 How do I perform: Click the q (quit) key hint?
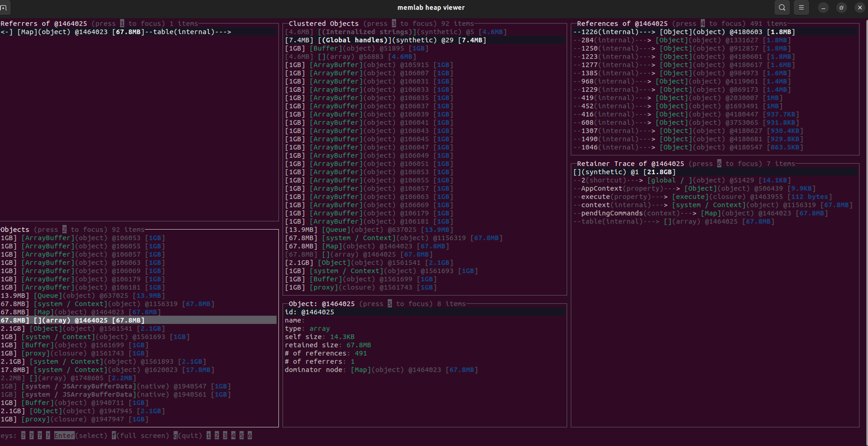click(x=188, y=436)
